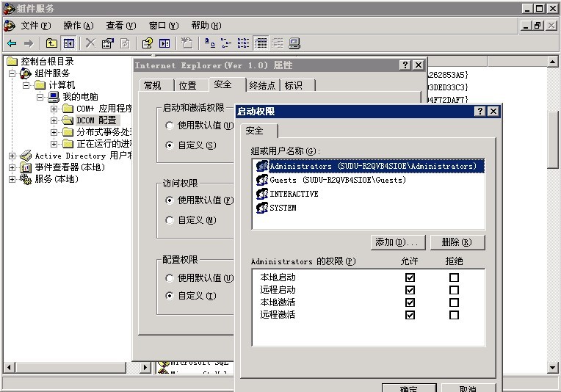Click the 删除 button

point(457,242)
